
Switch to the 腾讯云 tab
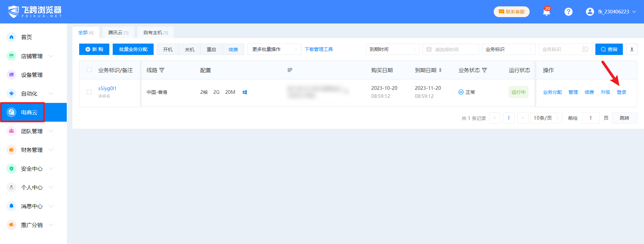point(118,33)
